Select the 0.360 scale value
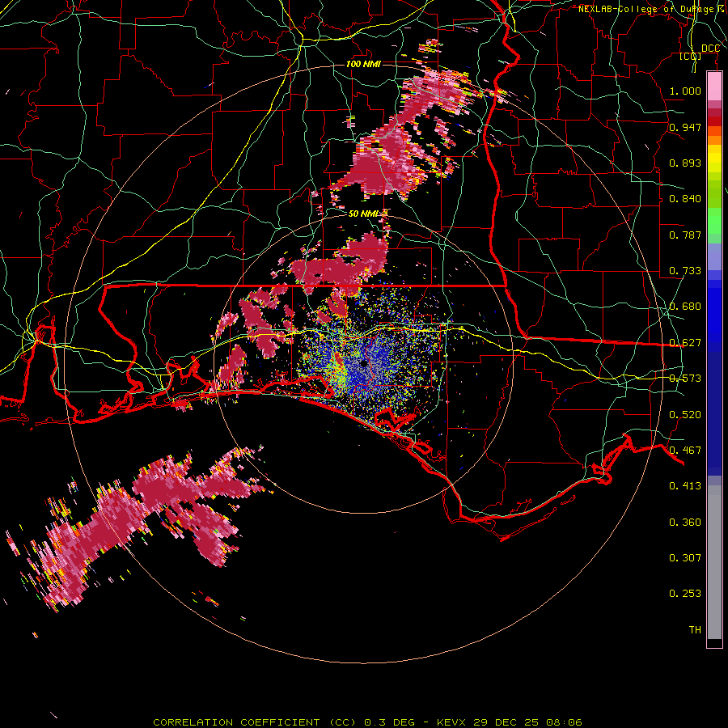The height and width of the screenshot is (728, 728). tap(685, 523)
